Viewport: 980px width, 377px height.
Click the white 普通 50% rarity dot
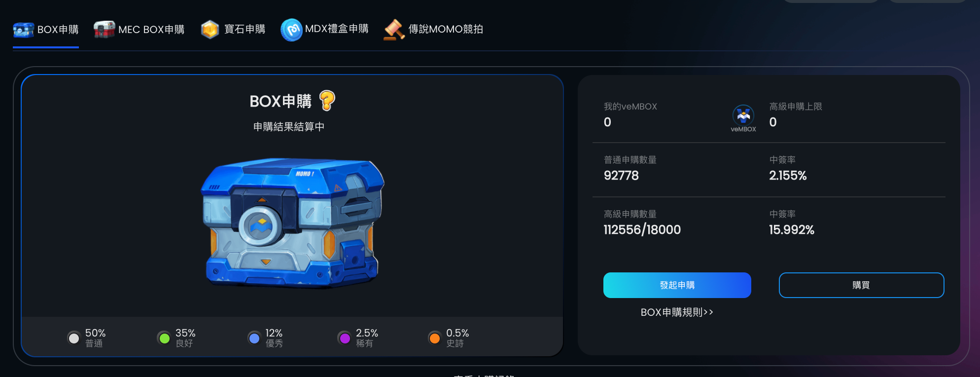tap(74, 338)
